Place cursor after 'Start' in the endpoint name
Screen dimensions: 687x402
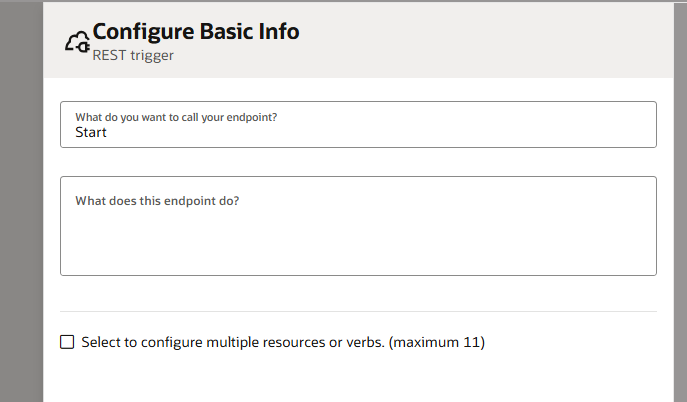107,132
